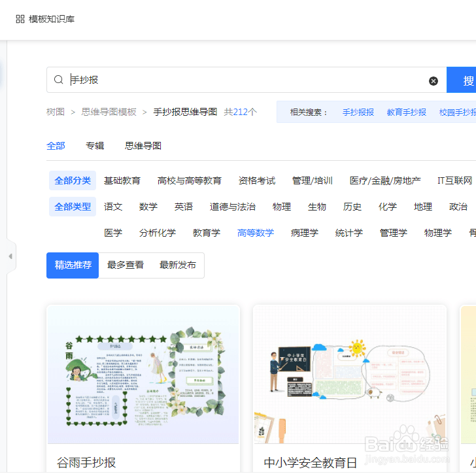Click the 手抄报思维导图 breadcrumb text

tap(185, 112)
